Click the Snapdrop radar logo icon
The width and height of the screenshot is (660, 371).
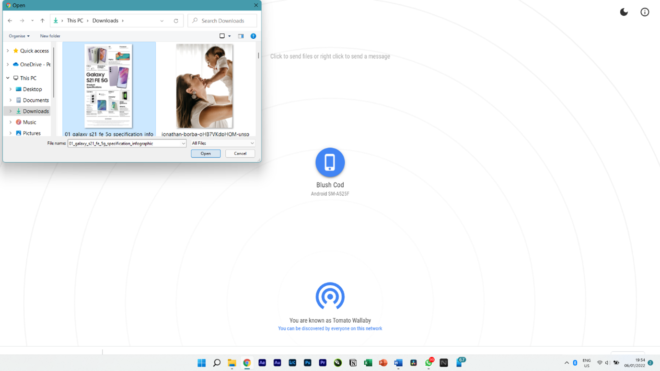coord(330,296)
